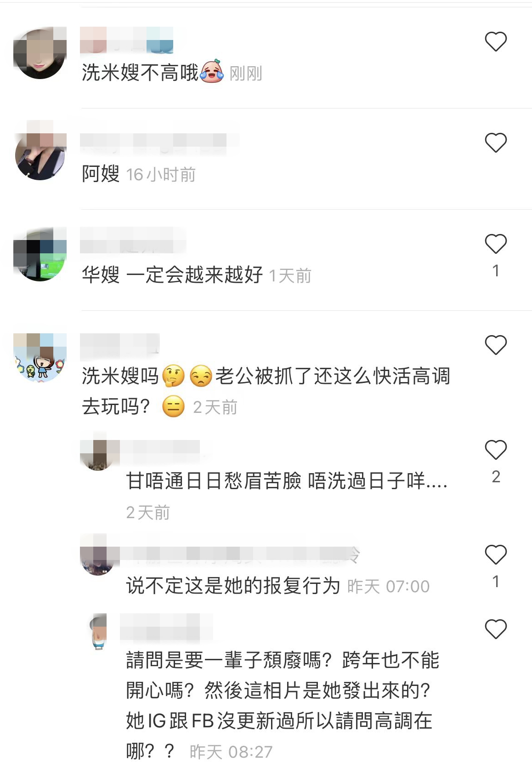The width and height of the screenshot is (532, 777).
Task: Open username above 洗米嫂不高哦 comment
Action: click(x=126, y=40)
